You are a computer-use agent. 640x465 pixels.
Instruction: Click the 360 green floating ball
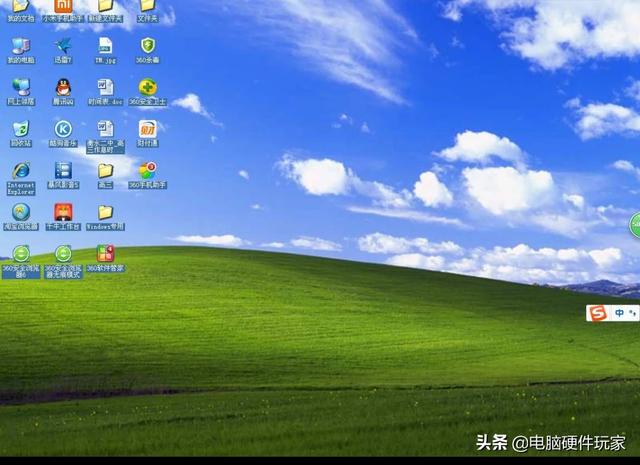click(636, 225)
